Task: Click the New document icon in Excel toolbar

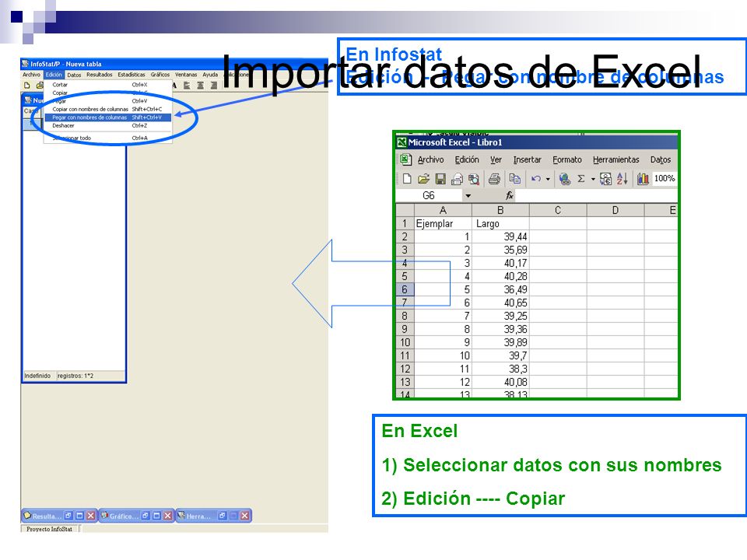Action: click(407, 179)
